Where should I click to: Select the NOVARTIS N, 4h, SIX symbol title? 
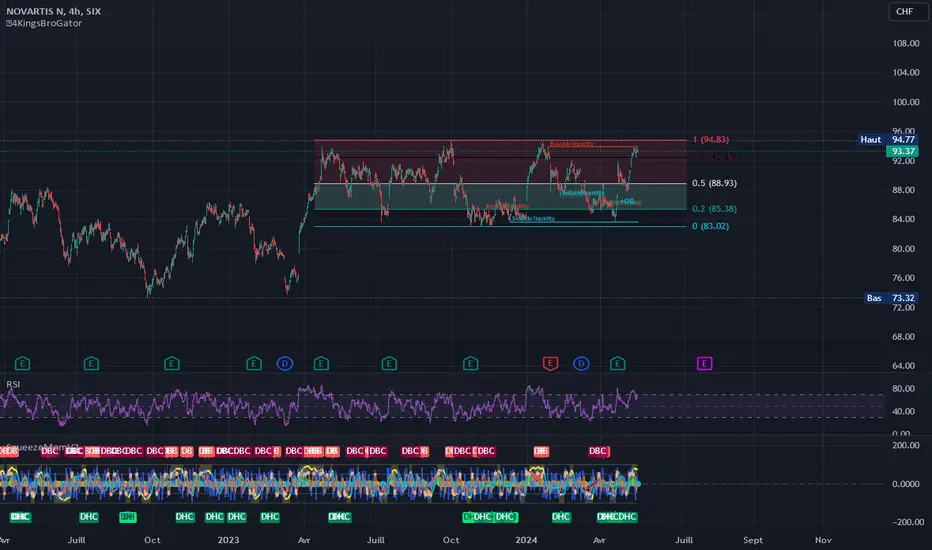(53, 11)
